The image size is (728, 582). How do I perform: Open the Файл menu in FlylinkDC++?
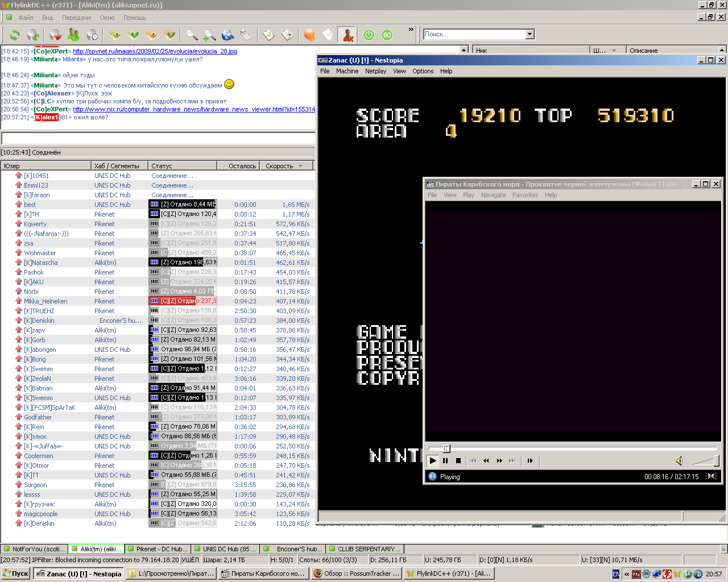pyautogui.click(x=26, y=18)
